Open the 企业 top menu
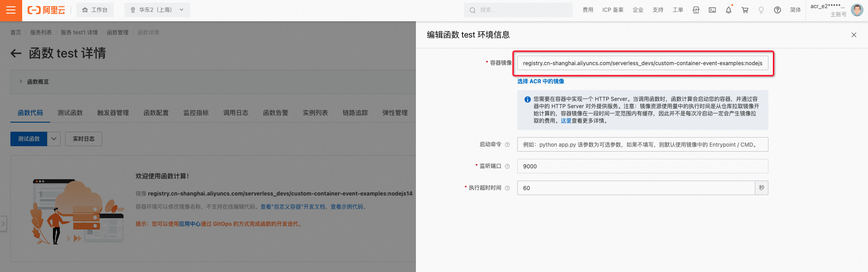The height and width of the screenshot is (272, 868). pyautogui.click(x=638, y=10)
